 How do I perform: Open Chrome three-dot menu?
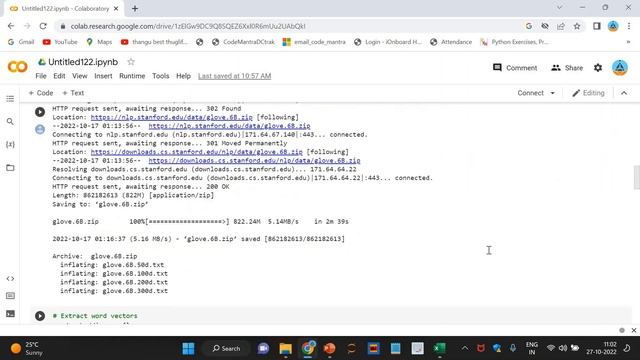[x=629, y=26]
